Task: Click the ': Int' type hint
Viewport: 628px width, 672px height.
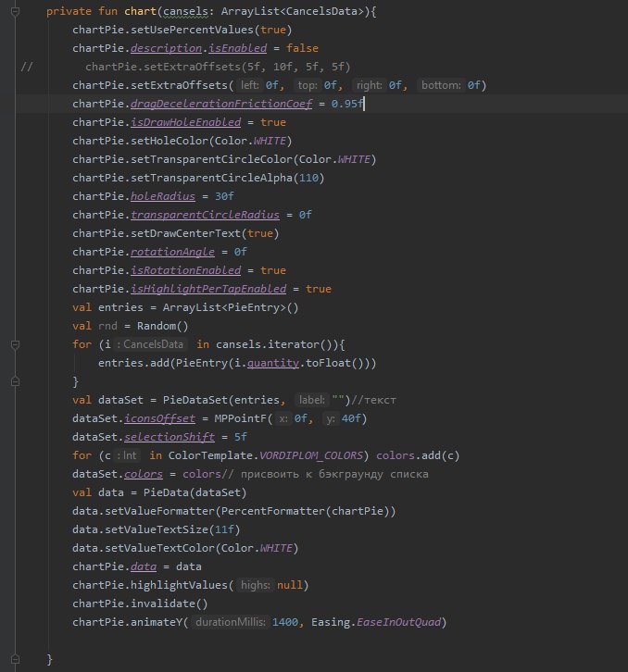Action: [127, 455]
